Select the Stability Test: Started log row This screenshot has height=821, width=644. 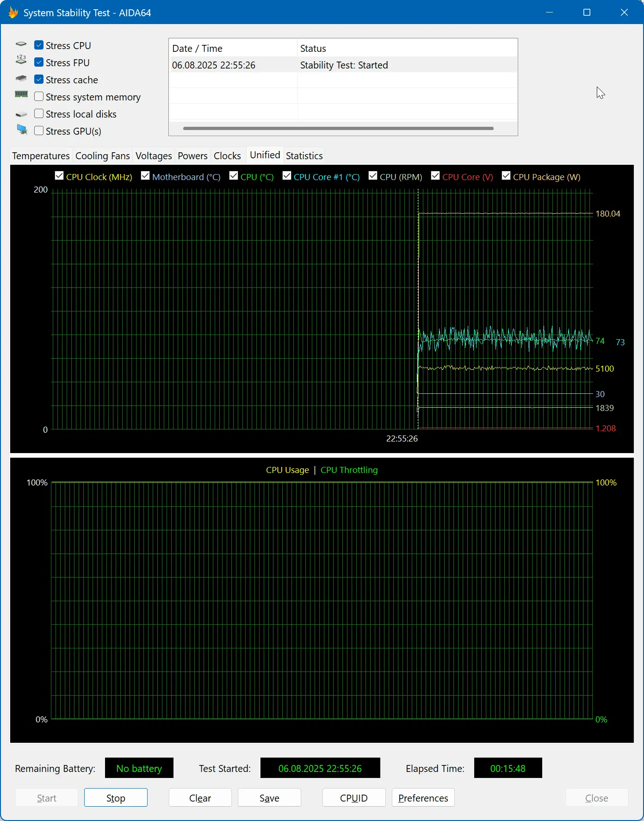(343, 65)
